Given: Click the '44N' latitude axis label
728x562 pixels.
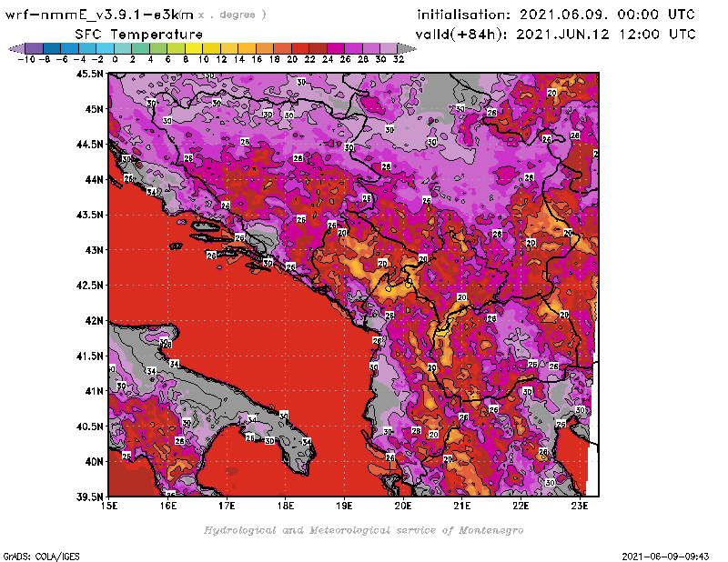Looking at the screenshot, I should [94, 179].
